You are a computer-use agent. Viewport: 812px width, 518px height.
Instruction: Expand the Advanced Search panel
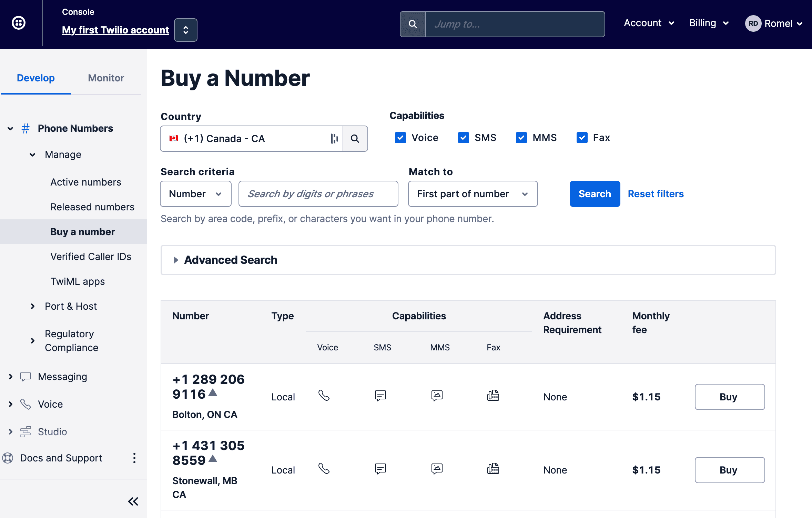click(x=468, y=260)
